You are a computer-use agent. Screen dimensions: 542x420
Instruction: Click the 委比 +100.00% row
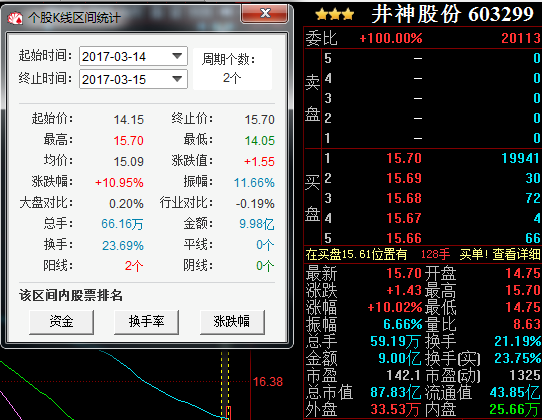click(x=423, y=38)
